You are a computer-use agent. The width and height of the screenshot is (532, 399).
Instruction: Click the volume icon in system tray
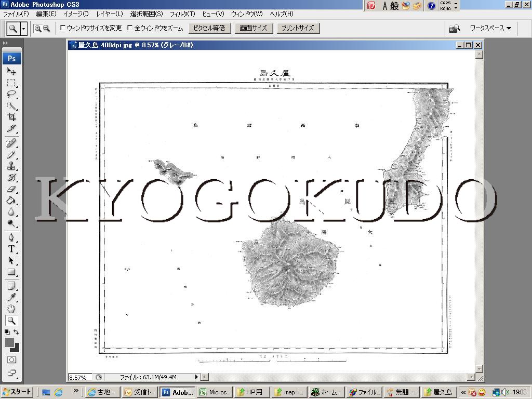(x=504, y=393)
